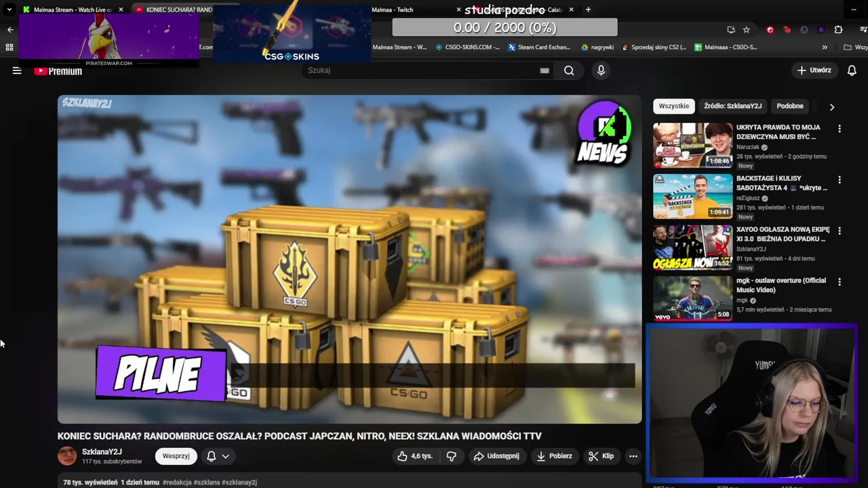
Task: Open the XAYOO OGŁASZA NOWĄ EKIPĘ title
Action: (x=783, y=234)
